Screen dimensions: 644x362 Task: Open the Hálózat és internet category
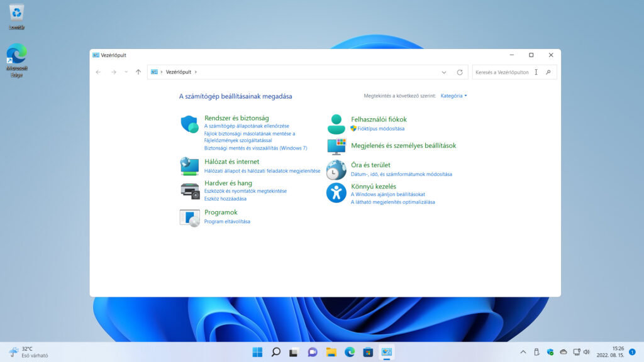(x=231, y=162)
